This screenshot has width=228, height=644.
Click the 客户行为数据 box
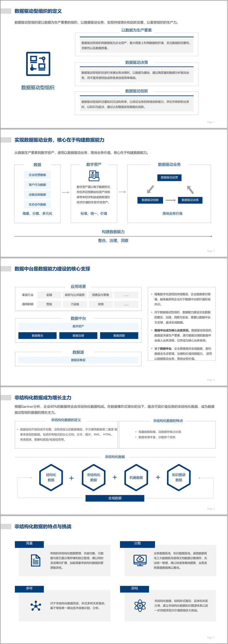(x=37, y=185)
